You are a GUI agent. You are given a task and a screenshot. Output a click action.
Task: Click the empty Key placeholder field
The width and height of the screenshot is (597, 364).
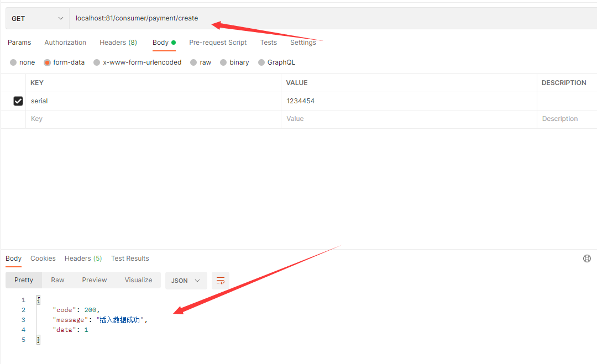[x=153, y=119]
